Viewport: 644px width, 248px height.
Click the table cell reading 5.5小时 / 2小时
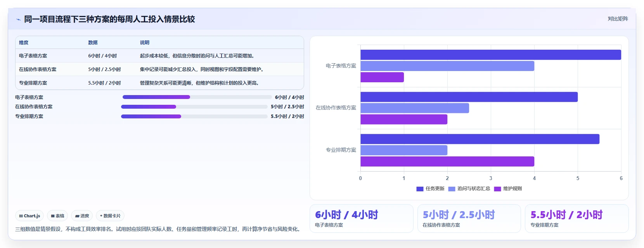tap(104, 83)
